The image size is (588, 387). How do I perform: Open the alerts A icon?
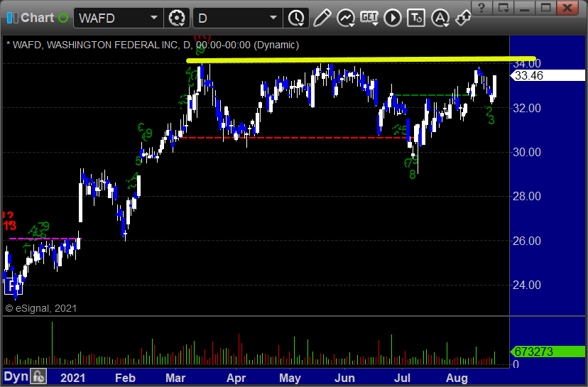click(x=440, y=18)
